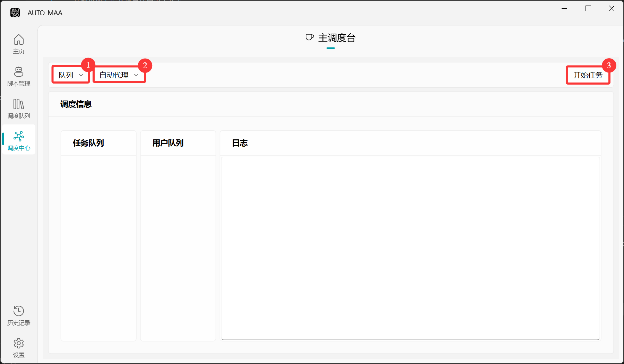Go to the 主页 home page
The image size is (624, 364).
click(19, 44)
